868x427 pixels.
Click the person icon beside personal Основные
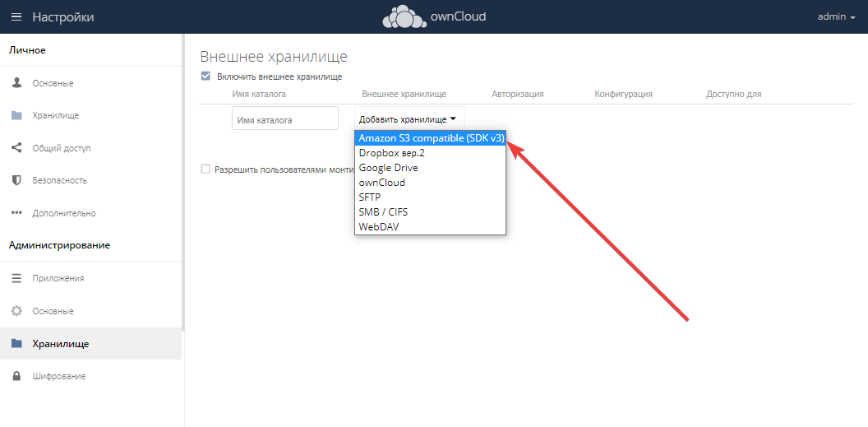tap(16, 83)
